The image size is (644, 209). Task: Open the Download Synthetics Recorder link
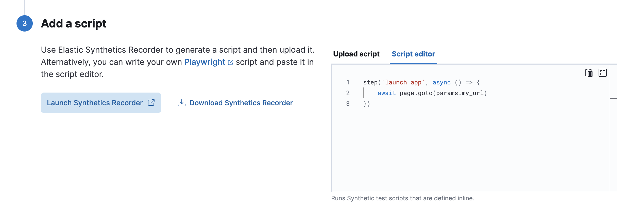coord(241,103)
